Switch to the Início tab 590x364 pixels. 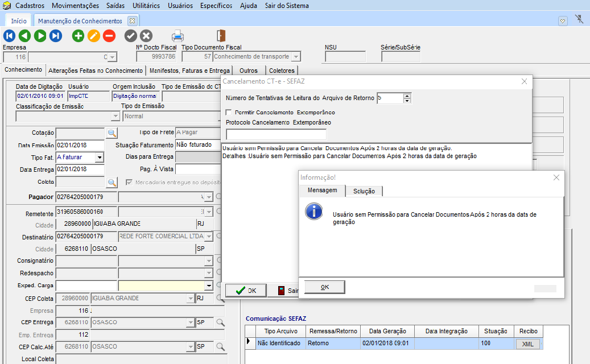(19, 21)
